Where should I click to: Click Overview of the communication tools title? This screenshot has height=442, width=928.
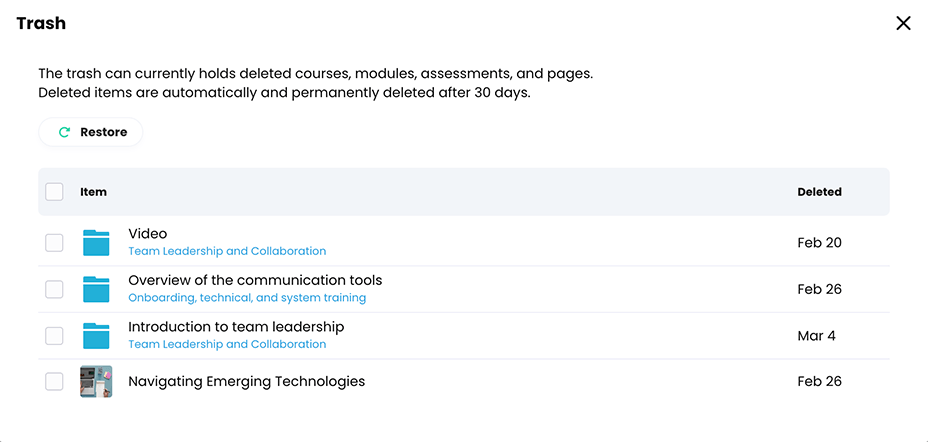(x=255, y=280)
